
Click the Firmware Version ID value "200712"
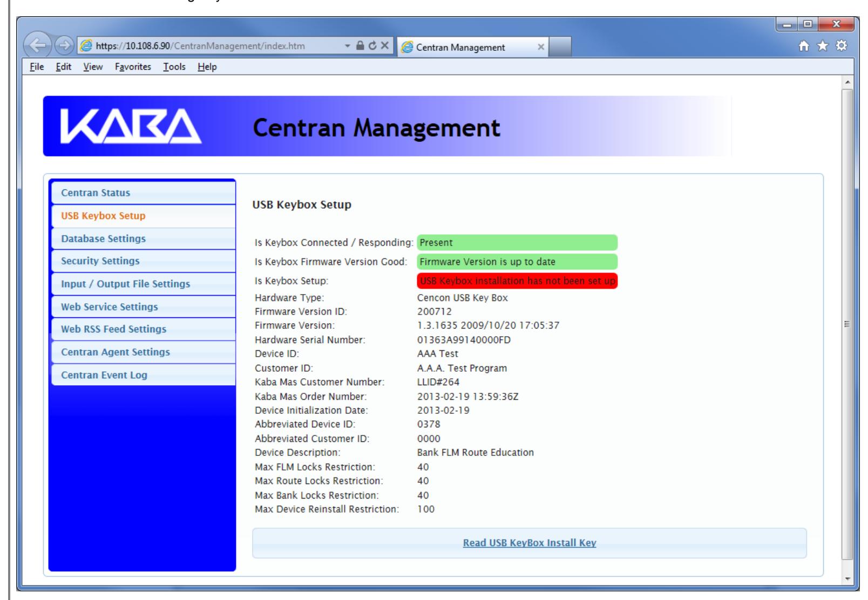435,312
